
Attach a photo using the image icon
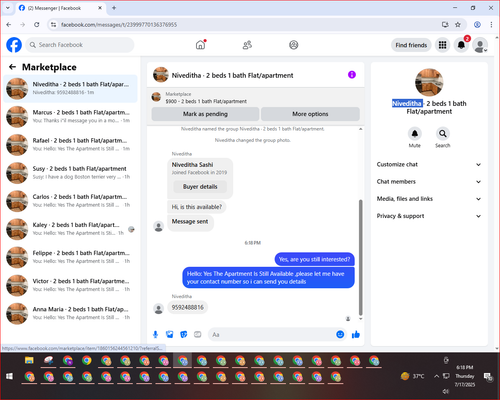(170, 334)
